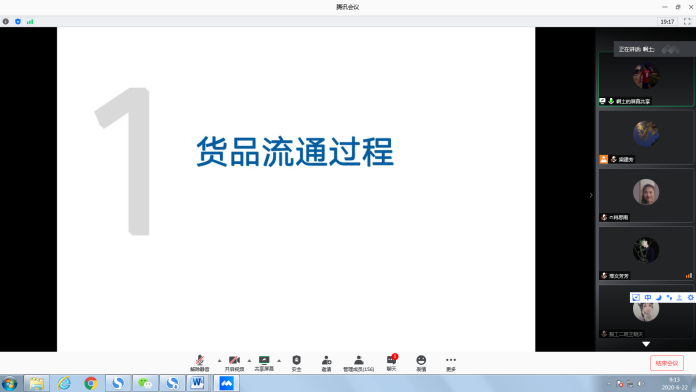Select the screen-sharing presenter's video thumbnail

pyautogui.click(x=646, y=79)
